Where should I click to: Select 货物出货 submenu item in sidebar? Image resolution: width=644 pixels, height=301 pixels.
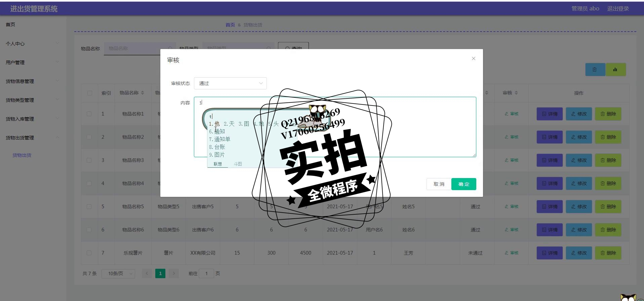click(x=22, y=155)
